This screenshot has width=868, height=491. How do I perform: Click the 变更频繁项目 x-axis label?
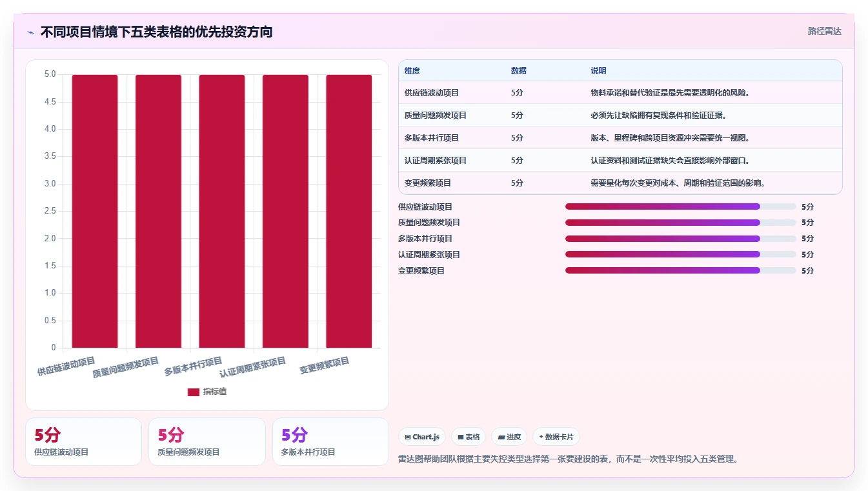pyautogui.click(x=325, y=366)
